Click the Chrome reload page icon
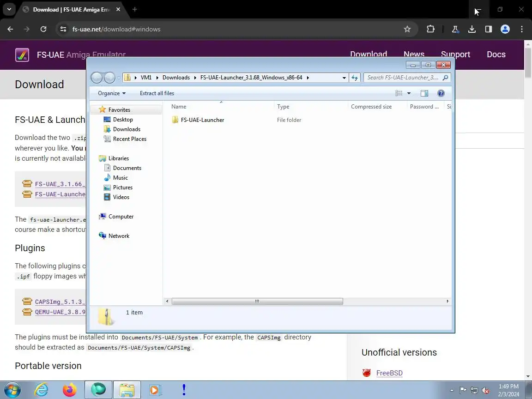Screen dimensions: 532x399 point(43,29)
